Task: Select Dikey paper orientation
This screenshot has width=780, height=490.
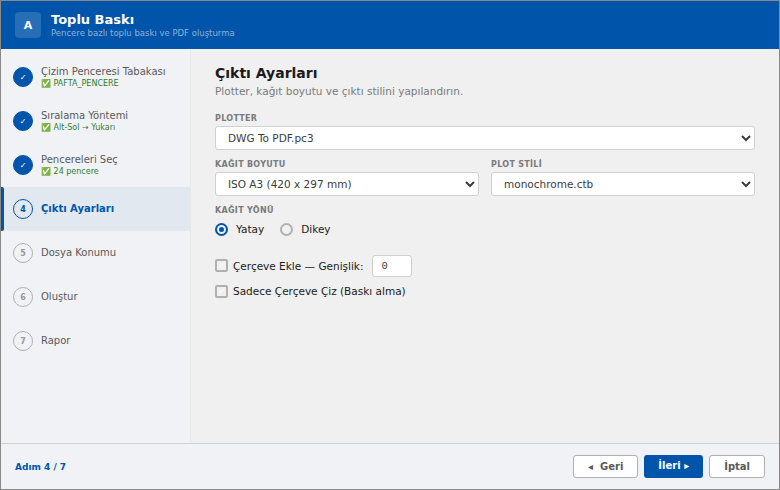Action: pyautogui.click(x=286, y=229)
